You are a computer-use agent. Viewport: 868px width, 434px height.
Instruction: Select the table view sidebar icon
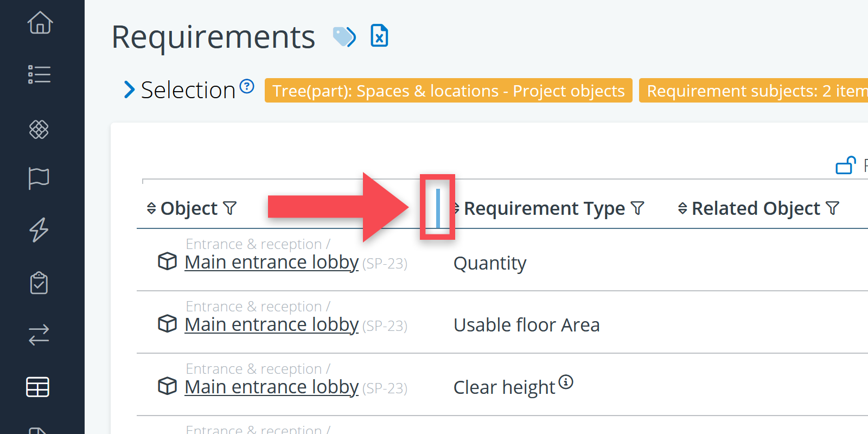pyautogui.click(x=38, y=387)
